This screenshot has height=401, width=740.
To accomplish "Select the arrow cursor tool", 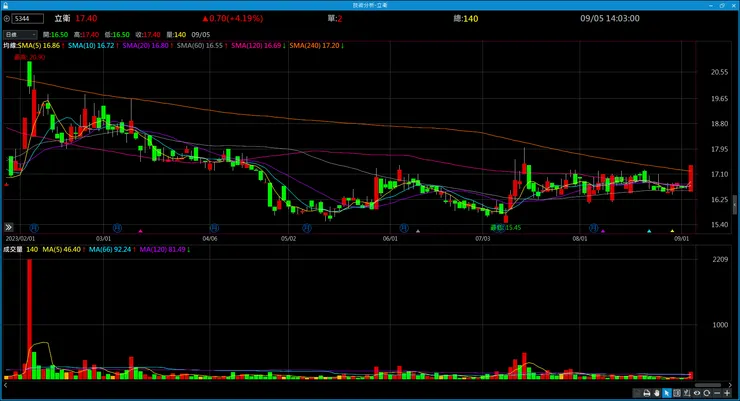I will coord(667,393).
